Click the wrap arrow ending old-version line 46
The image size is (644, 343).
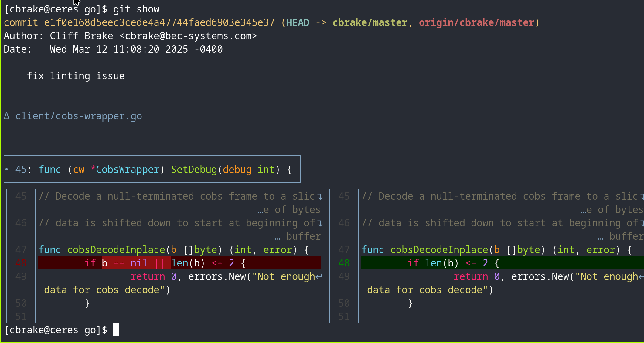320,224
